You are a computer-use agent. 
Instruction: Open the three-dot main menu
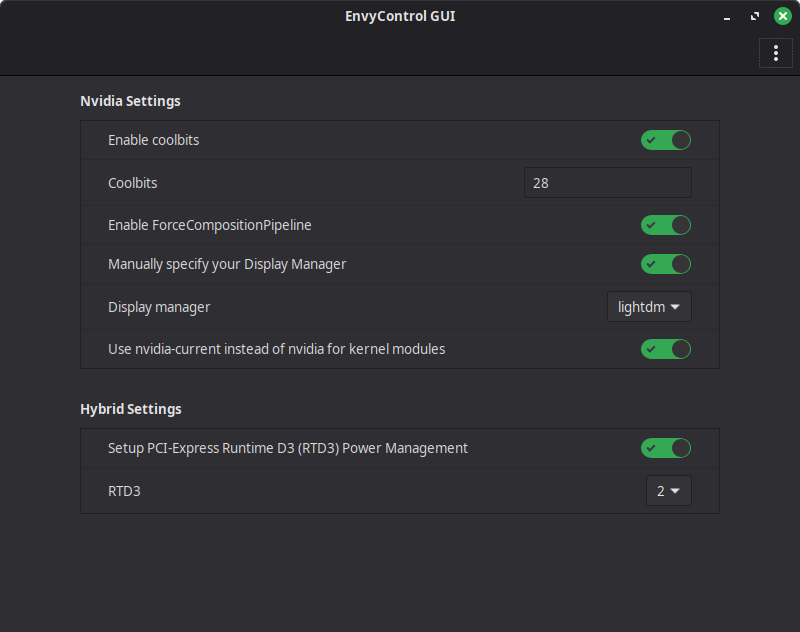coord(775,53)
